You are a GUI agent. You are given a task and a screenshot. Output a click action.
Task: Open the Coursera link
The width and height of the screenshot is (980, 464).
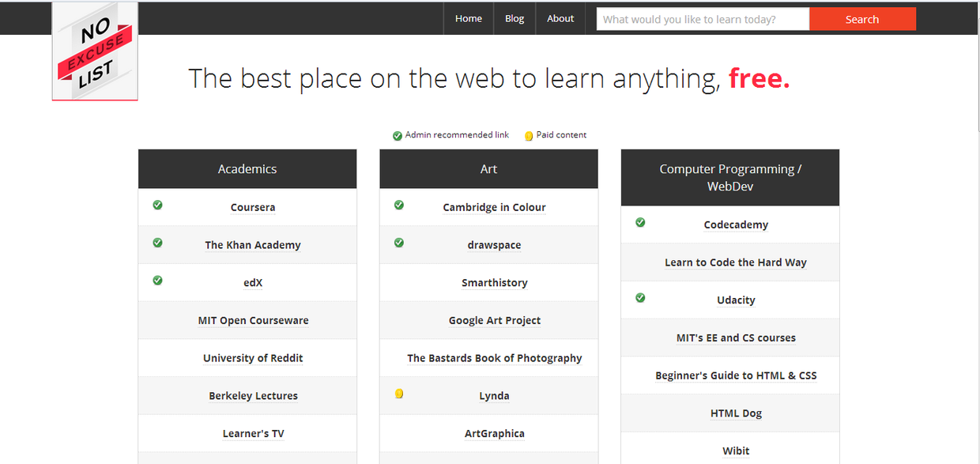tap(253, 208)
